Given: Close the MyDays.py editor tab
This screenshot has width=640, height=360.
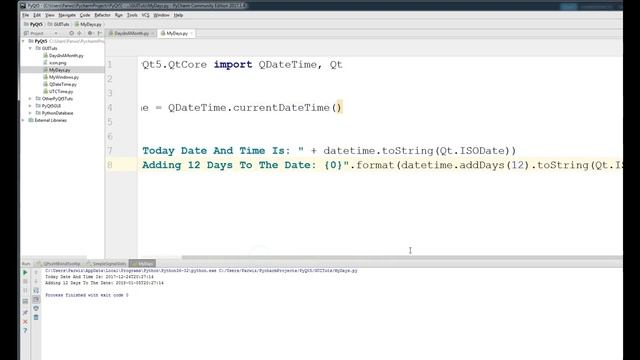Looking at the screenshot, I should tap(191, 33).
